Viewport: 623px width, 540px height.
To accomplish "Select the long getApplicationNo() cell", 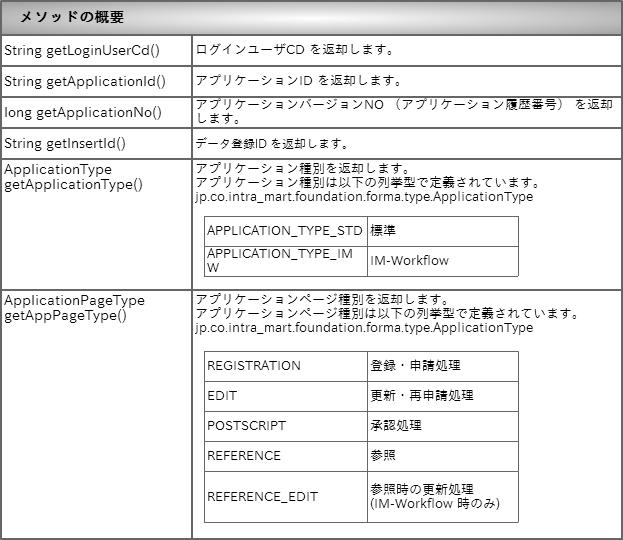I will (x=97, y=112).
